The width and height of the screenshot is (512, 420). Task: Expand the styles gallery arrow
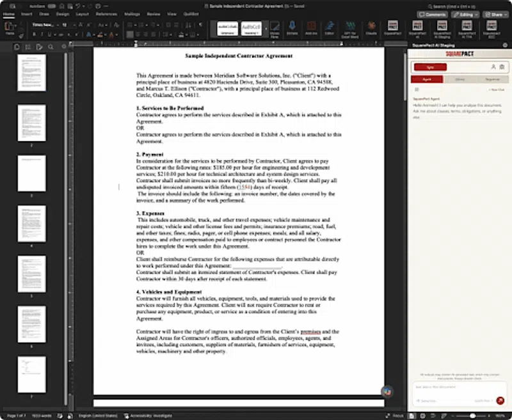click(266, 29)
